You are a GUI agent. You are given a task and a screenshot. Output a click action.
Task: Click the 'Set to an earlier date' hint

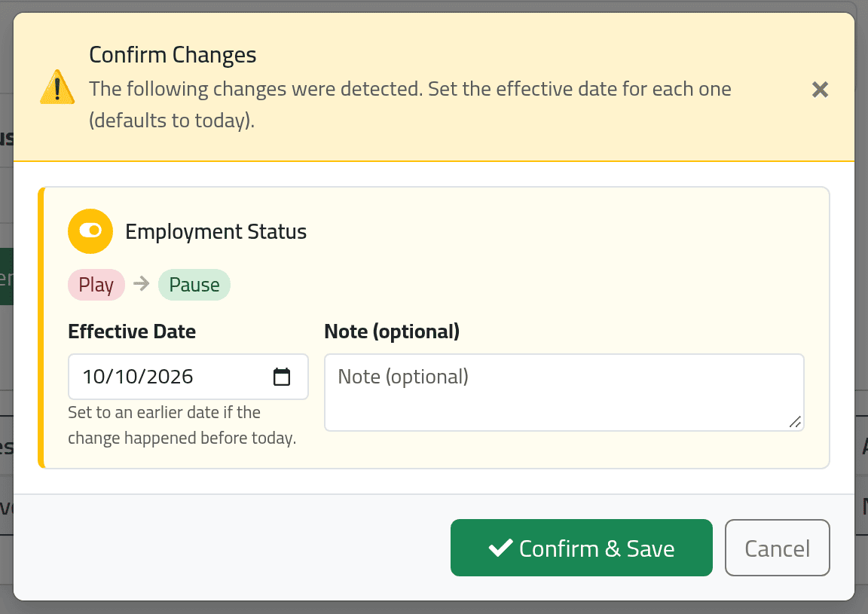(x=182, y=425)
